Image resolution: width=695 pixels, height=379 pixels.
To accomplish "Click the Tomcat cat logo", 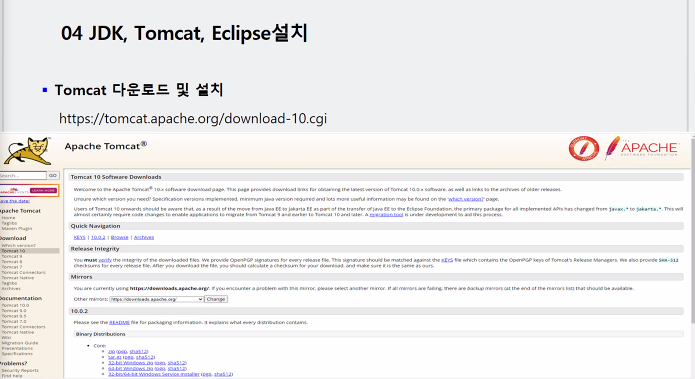I will [x=28, y=151].
